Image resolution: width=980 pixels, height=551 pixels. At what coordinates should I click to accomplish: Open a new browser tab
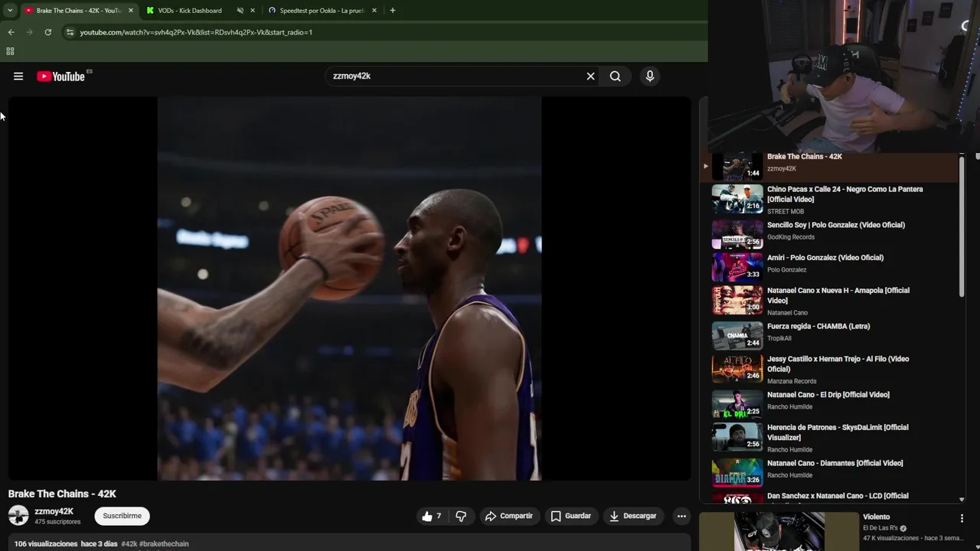click(x=393, y=11)
